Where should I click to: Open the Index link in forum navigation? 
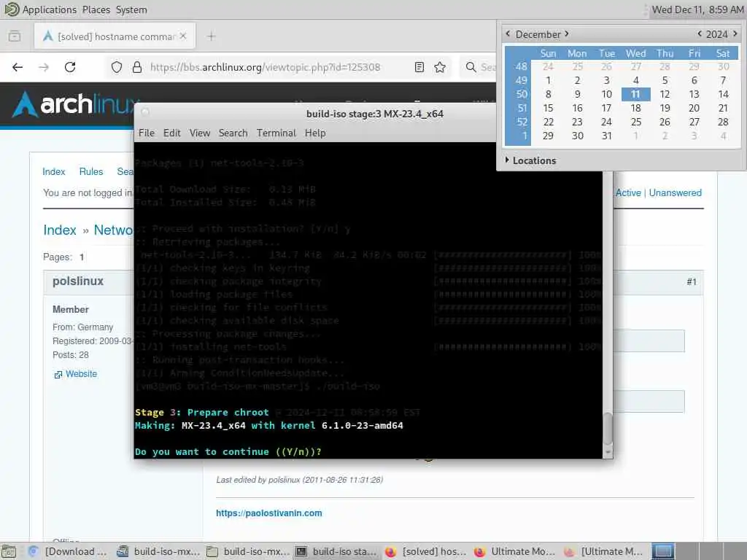pos(54,171)
